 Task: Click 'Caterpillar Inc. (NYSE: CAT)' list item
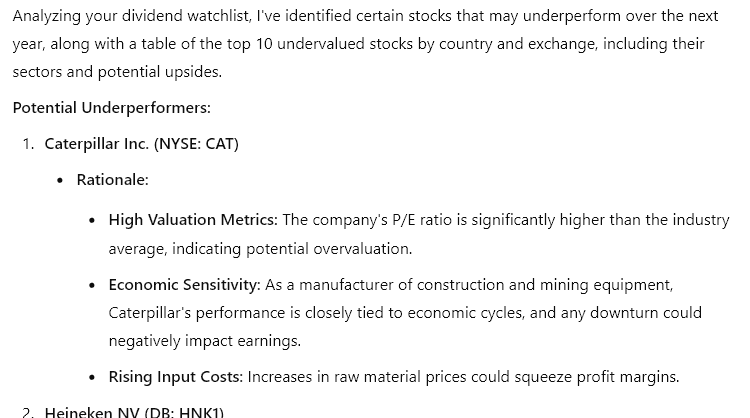point(142,143)
